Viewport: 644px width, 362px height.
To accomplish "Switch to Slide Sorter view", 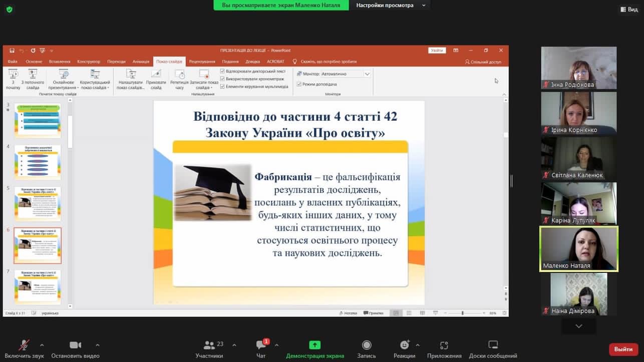I will click(409, 313).
